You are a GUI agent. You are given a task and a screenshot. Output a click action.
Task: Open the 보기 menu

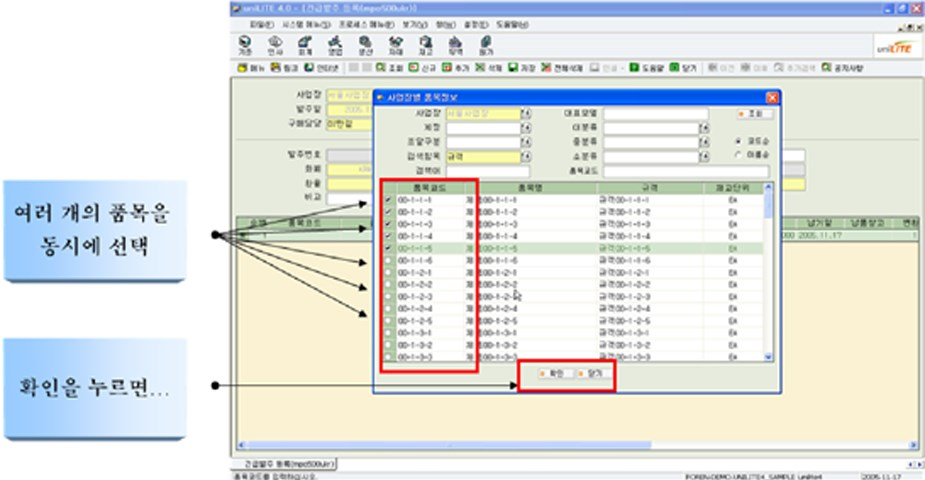415,25
